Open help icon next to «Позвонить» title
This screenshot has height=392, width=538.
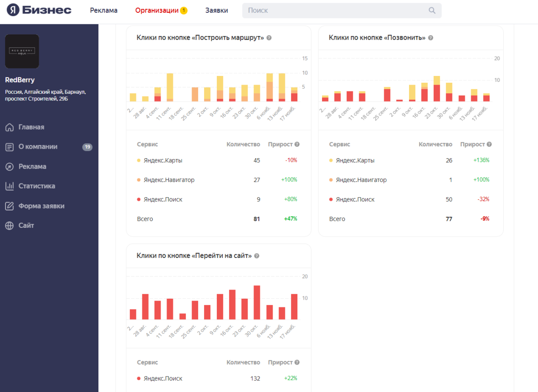pyautogui.click(x=430, y=38)
